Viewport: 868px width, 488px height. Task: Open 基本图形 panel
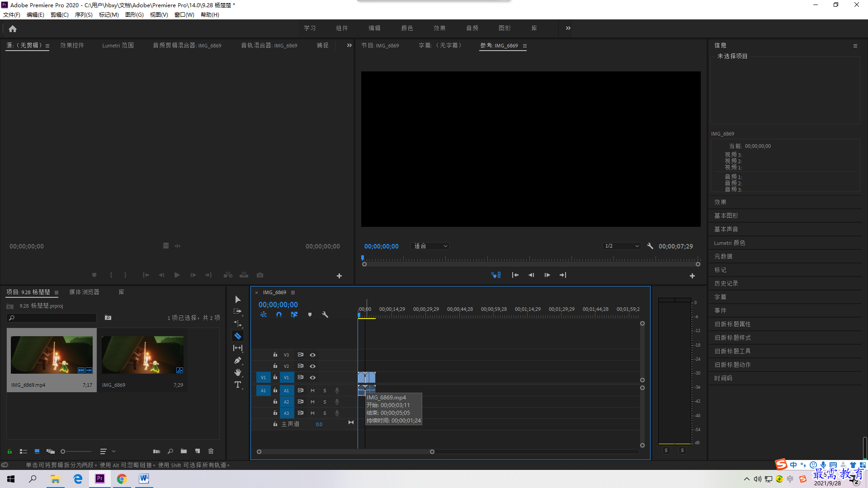(x=726, y=216)
